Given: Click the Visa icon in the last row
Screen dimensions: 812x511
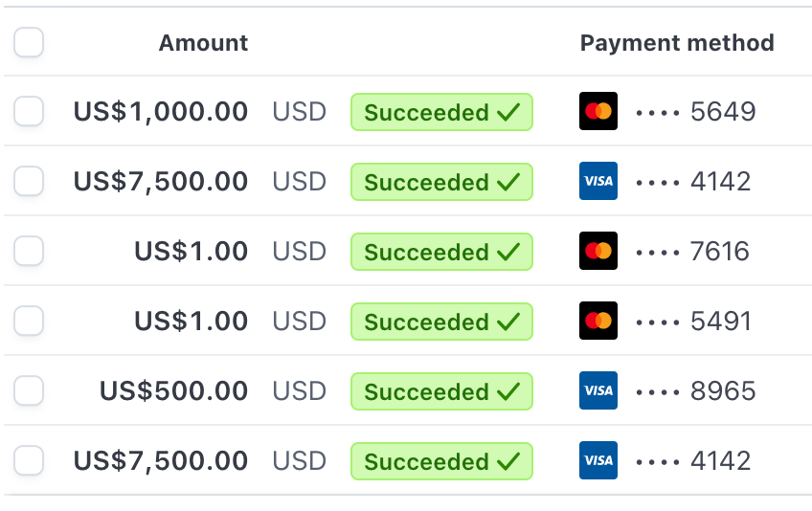Looking at the screenshot, I should tap(598, 460).
